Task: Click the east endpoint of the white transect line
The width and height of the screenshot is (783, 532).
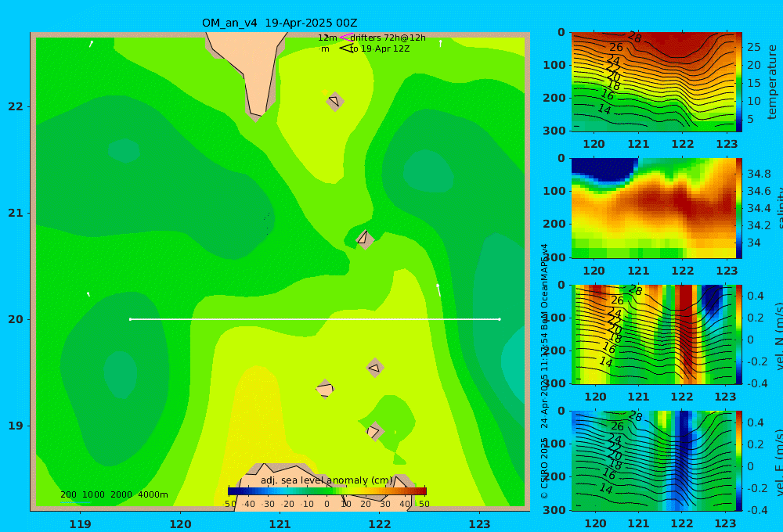Action: (500, 319)
